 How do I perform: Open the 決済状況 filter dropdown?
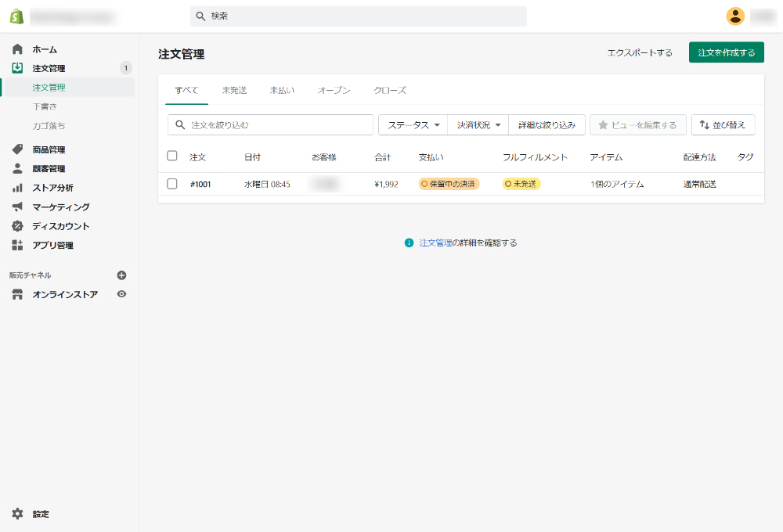478,124
